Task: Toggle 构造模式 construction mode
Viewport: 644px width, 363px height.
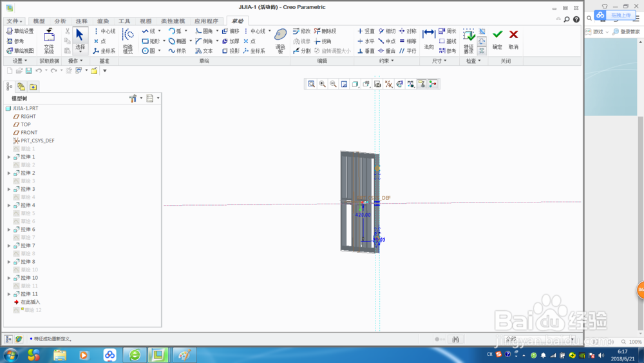Action: click(128, 41)
